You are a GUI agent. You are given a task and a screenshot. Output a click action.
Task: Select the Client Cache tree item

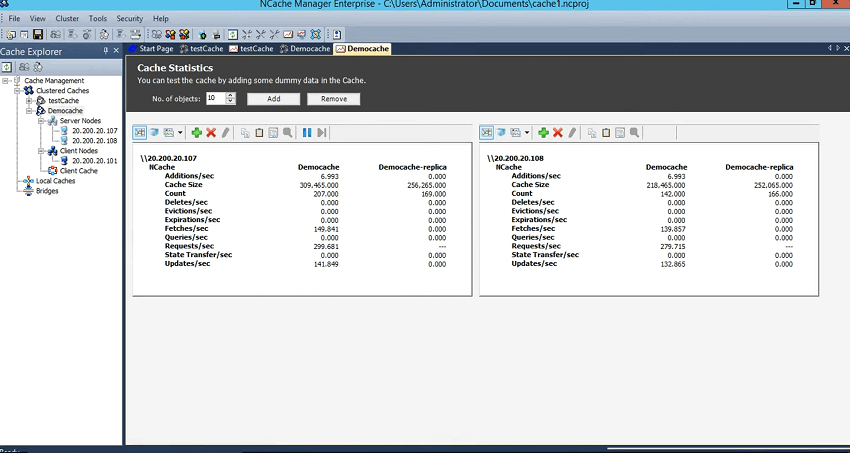click(x=79, y=171)
